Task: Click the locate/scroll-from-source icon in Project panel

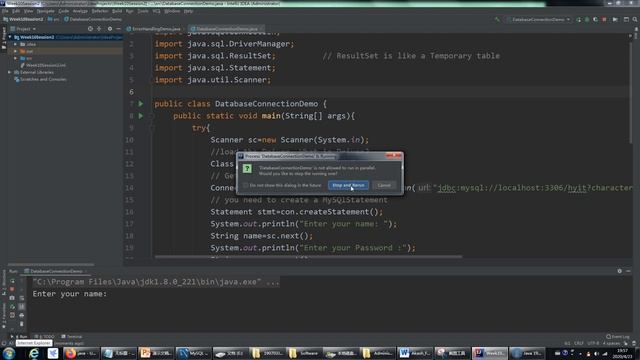Action: 90,29
